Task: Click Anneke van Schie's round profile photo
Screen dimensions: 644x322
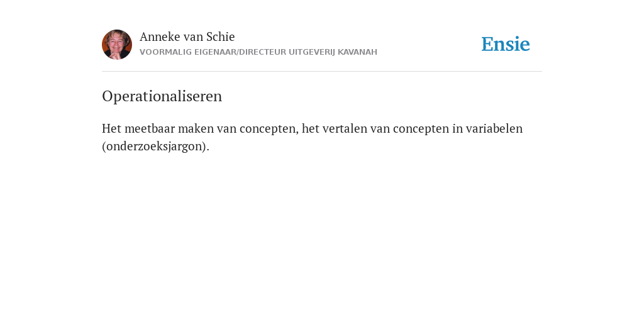Action: tap(117, 45)
